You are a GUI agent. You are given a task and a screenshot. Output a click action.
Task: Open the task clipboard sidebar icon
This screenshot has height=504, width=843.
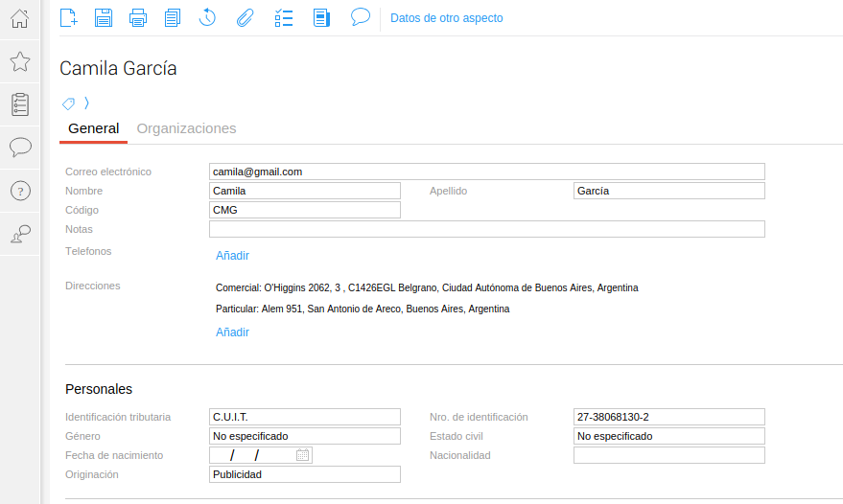[20, 104]
